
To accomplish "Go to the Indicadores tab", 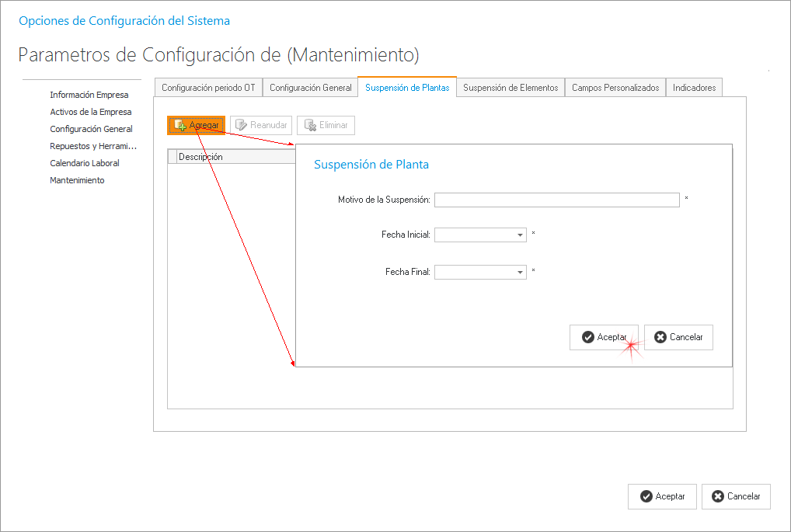I will coord(694,88).
